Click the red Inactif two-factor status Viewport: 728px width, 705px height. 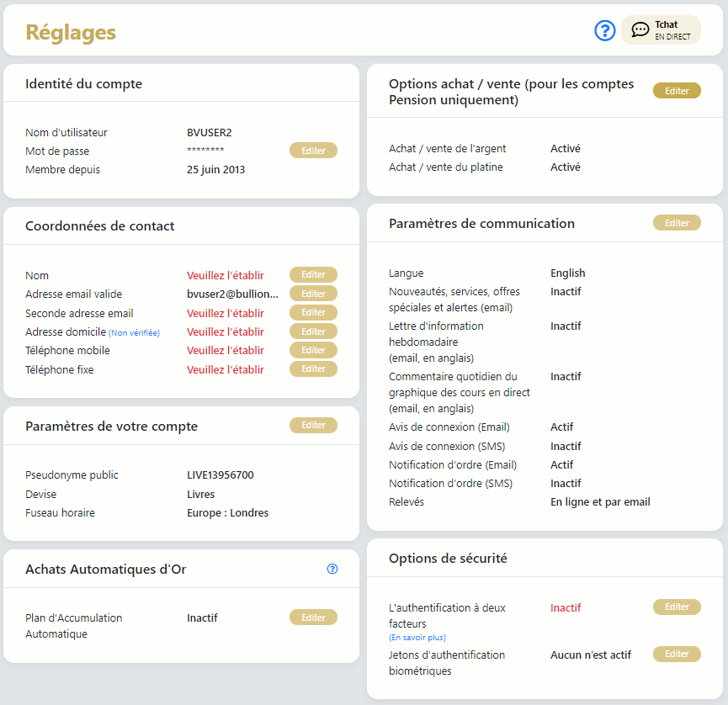tap(566, 608)
